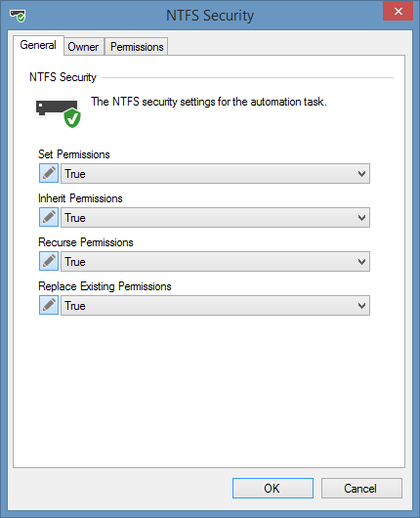Select the General tab
This screenshot has height=518, width=420.
38,45
